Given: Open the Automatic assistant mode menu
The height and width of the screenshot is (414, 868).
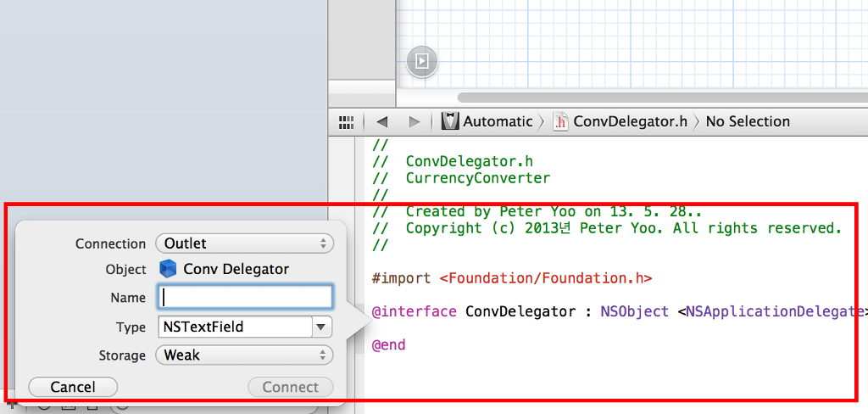Looking at the screenshot, I should 487,121.
